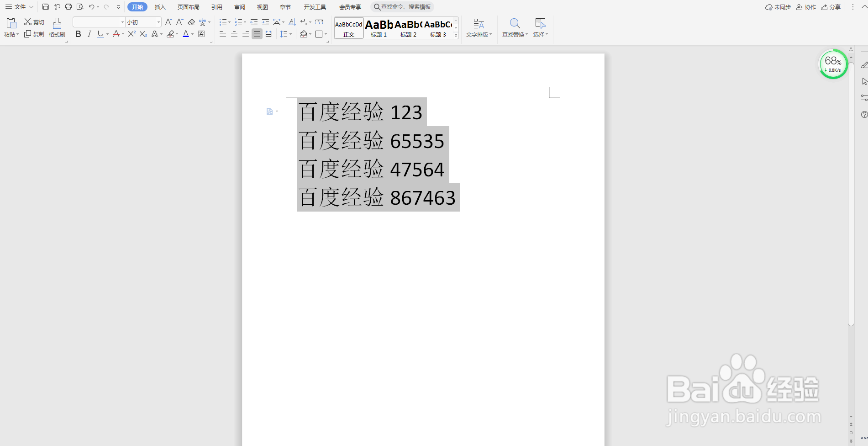Viewport: 868px width, 446px height.
Task: Apply the paragraph shading fill color
Action: 304,34
